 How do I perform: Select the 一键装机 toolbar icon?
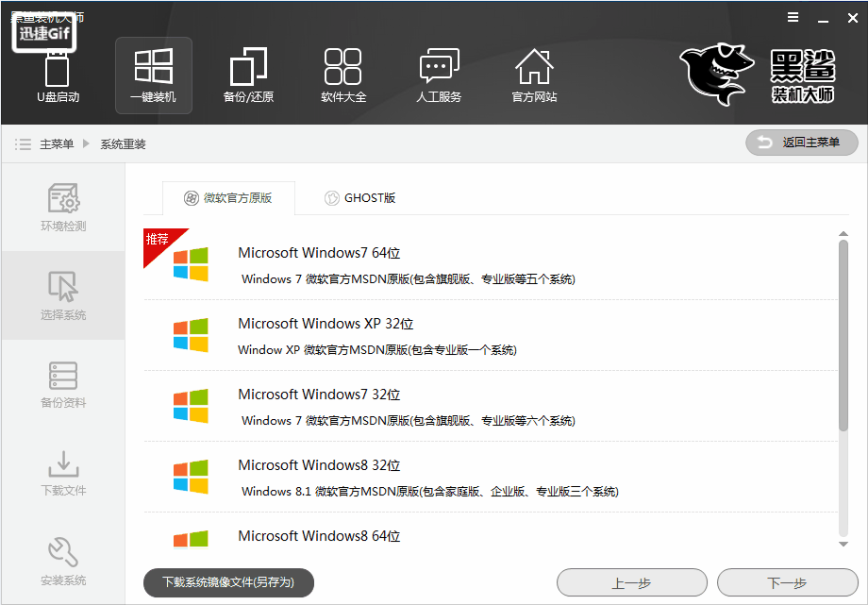(x=154, y=76)
